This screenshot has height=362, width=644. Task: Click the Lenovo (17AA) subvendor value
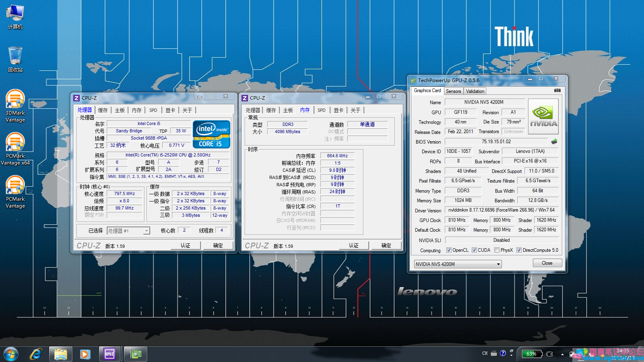(530, 151)
